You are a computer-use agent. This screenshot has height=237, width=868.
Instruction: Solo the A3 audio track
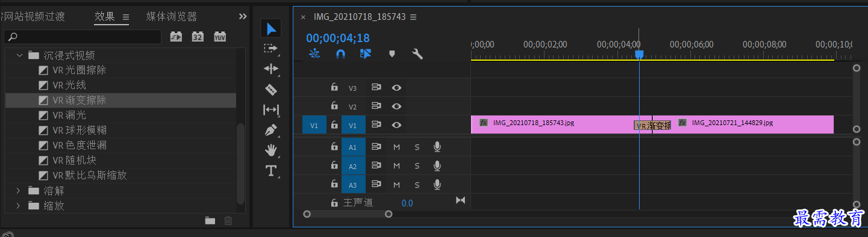point(417,185)
